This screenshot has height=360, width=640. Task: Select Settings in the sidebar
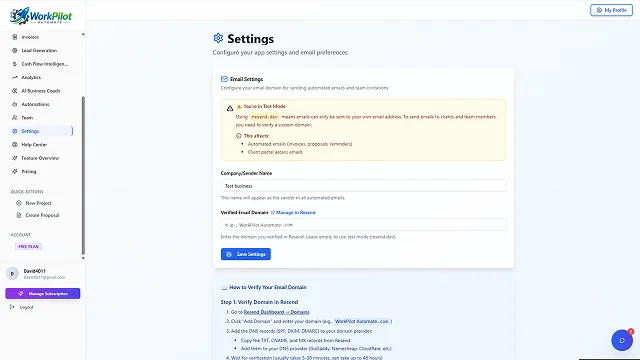41,131
